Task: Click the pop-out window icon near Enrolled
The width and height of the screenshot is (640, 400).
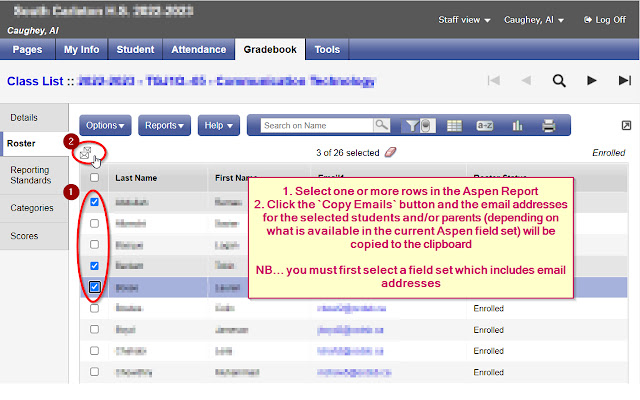Action: point(626,125)
